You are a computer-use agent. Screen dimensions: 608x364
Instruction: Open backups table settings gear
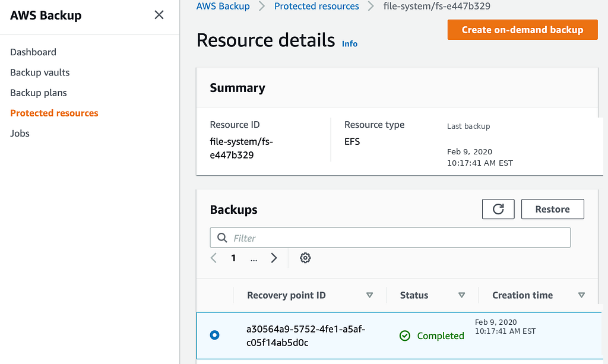[305, 258]
